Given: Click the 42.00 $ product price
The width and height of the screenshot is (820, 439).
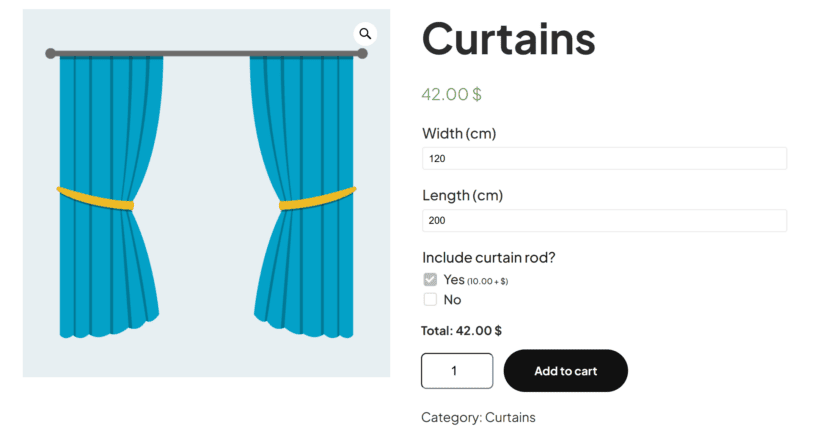Looking at the screenshot, I should [451, 94].
